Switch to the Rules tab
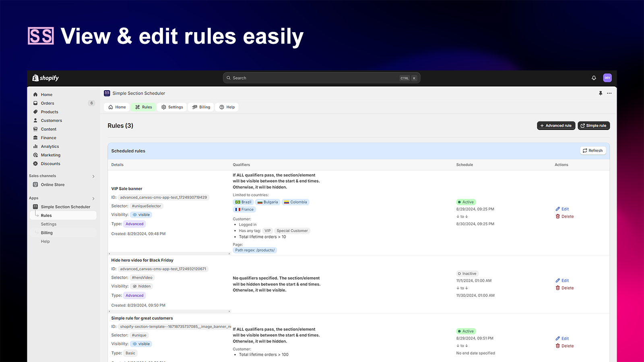 tap(144, 107)
